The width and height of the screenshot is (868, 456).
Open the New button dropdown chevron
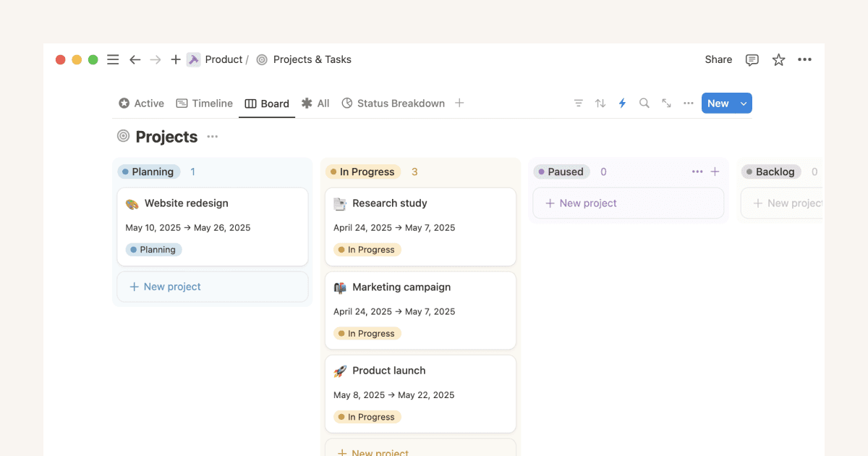(744, 103)
